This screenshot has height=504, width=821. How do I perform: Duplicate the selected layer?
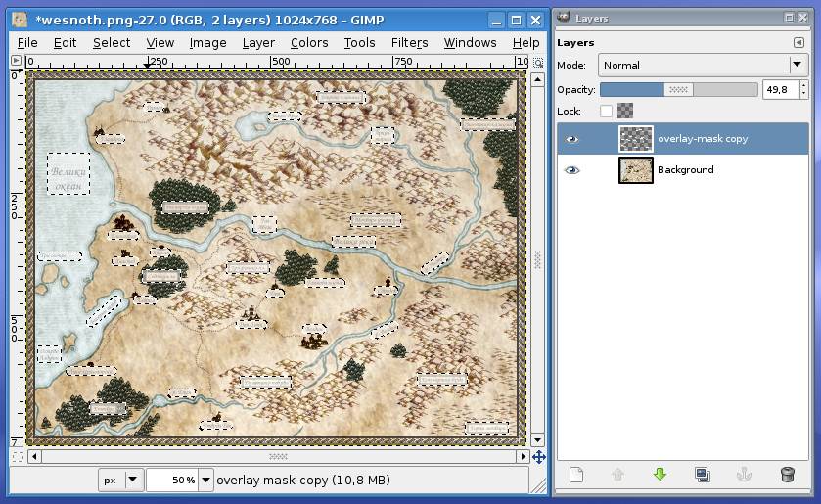[703, 475]
